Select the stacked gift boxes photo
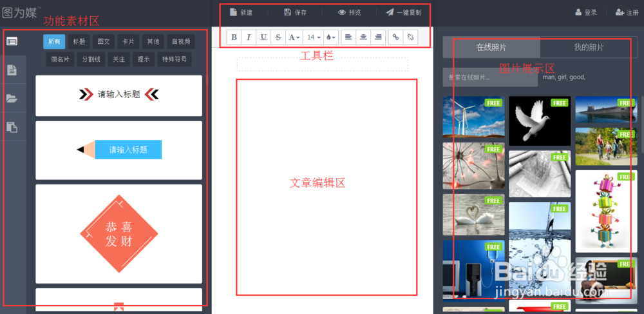Image resolution: width=644 pixels, height=314 pixels. point(606,211)
